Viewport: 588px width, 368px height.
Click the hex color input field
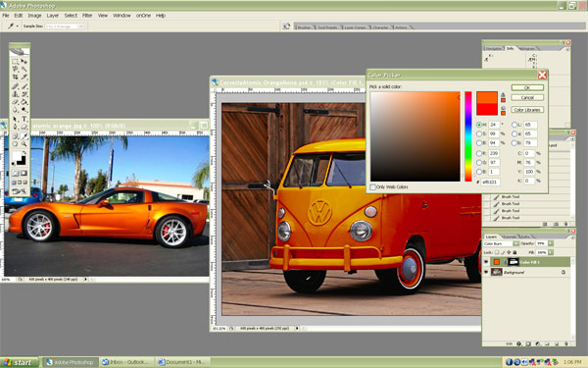point(491,182)
